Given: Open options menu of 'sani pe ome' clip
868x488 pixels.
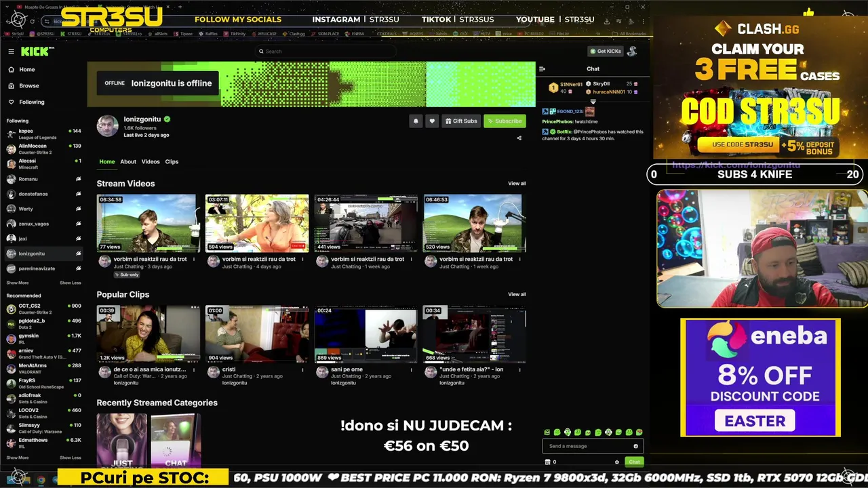Looking at the screenshot, I should 412,369.
